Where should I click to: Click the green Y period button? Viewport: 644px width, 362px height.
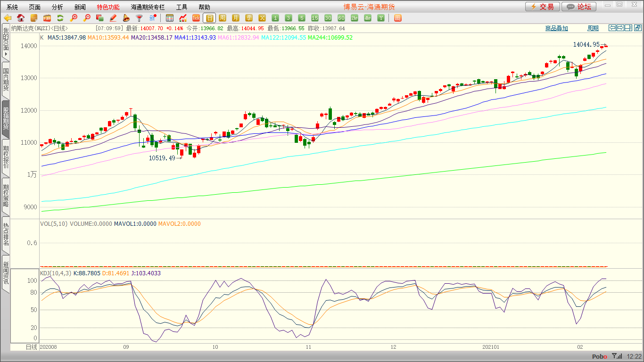pos(381,18)
